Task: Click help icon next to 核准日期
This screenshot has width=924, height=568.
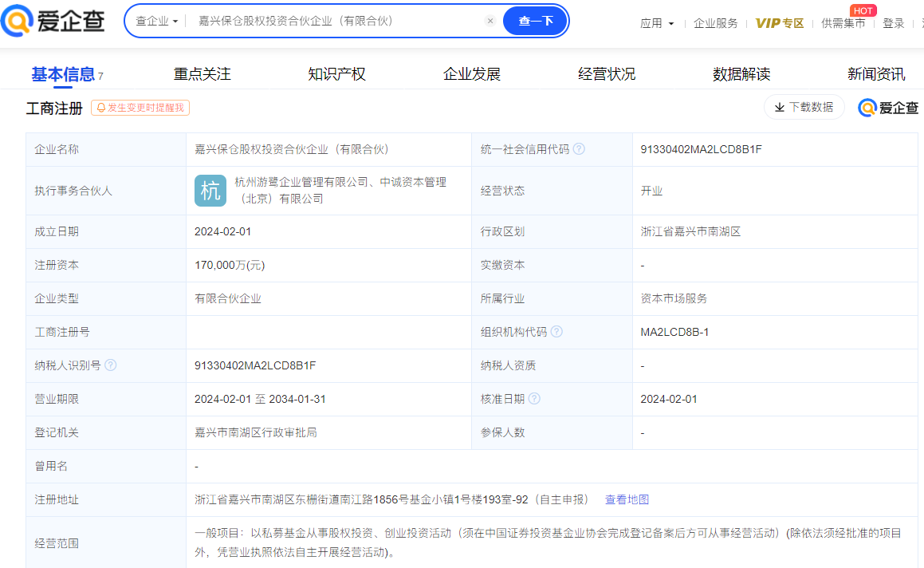Action: point(534,399)
